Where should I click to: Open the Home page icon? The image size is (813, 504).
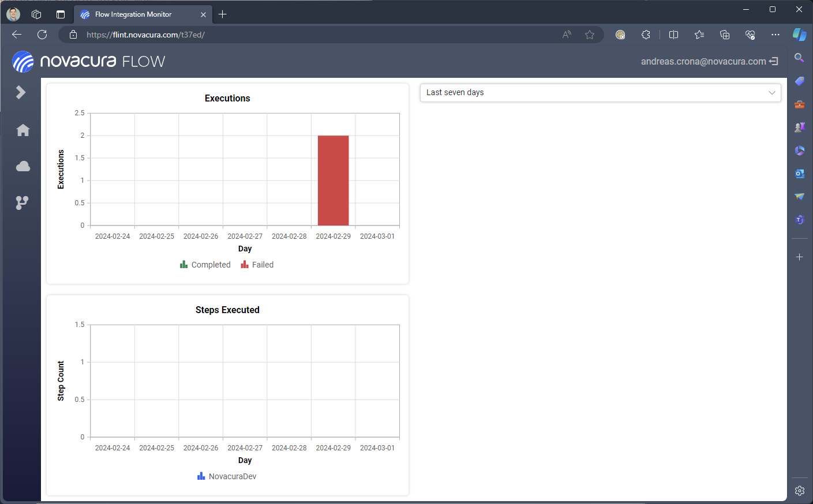23,130
